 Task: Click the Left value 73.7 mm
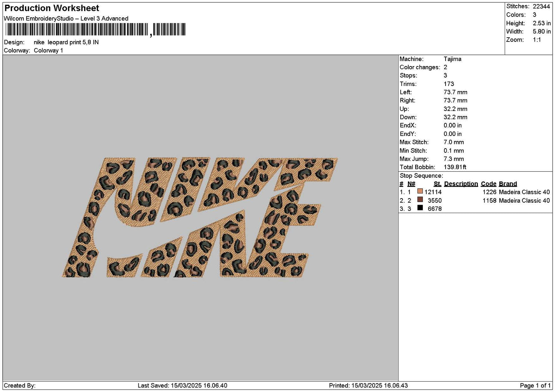click(x=456, y=92)
